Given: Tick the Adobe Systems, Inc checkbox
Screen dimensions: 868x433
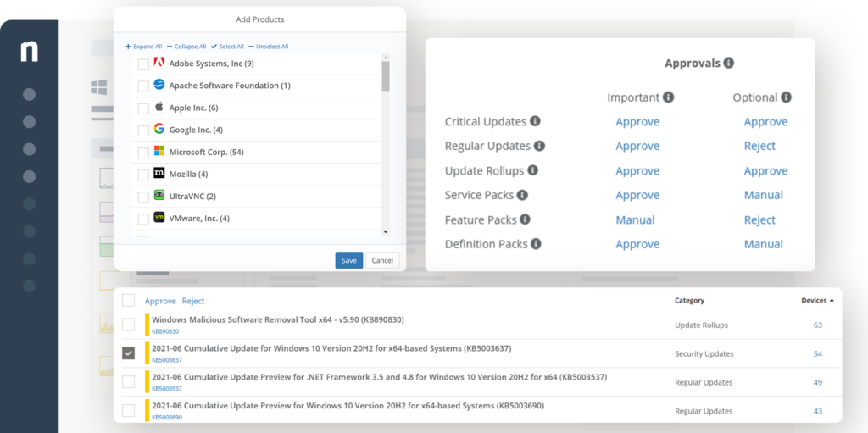Looking at the screenshot, I should click(x=143, y=64).
